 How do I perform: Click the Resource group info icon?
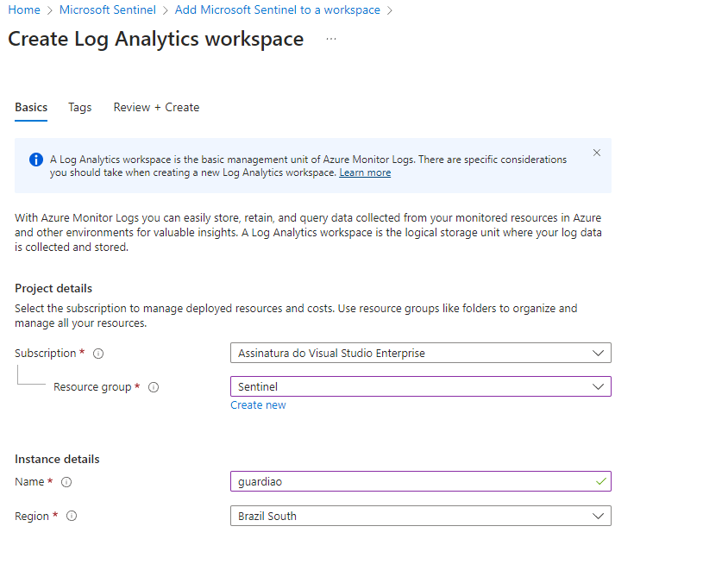coord(154,387)
